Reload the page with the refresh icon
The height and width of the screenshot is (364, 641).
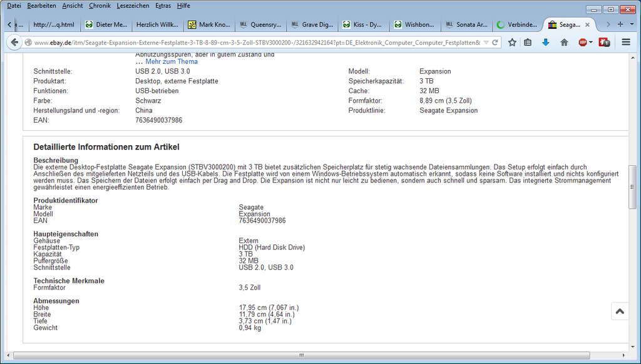tap(495, 43)
